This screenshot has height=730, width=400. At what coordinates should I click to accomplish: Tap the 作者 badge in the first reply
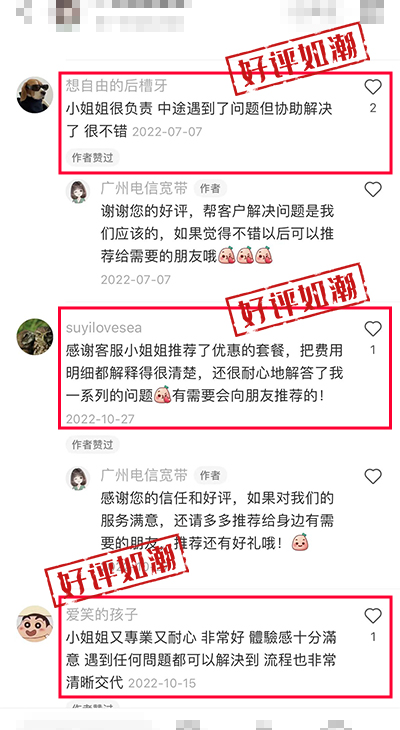pos(210,188)
